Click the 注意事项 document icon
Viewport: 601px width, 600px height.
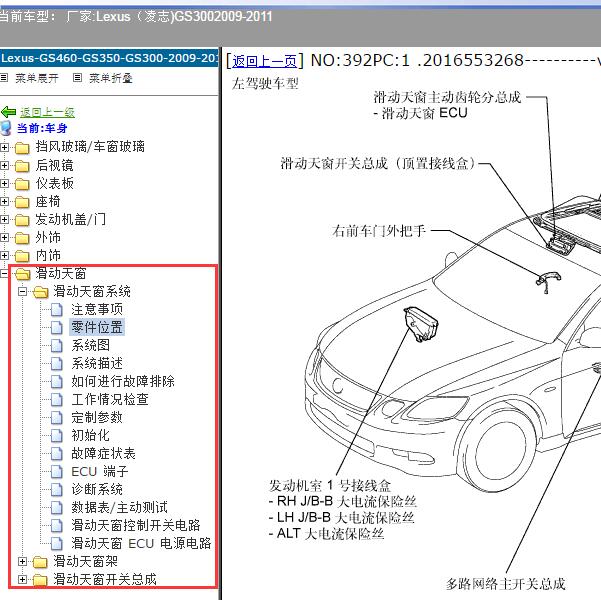tap(57, 309)
